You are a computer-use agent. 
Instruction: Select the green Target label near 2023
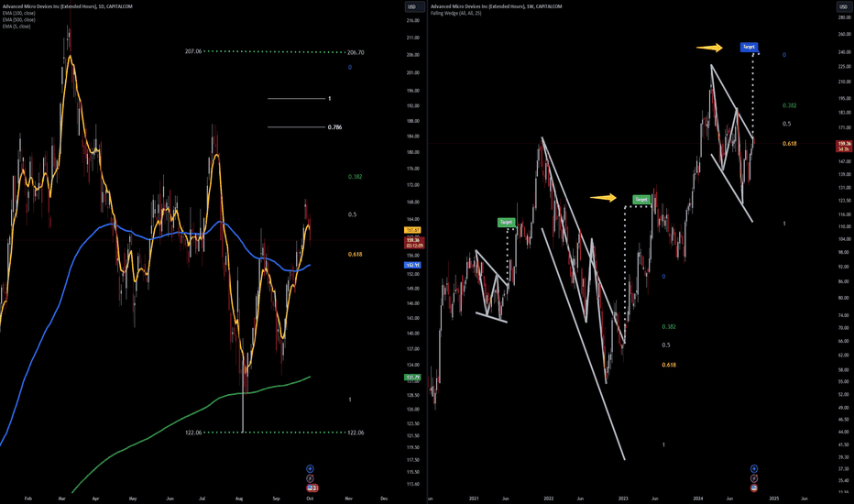tap(641, 200)
